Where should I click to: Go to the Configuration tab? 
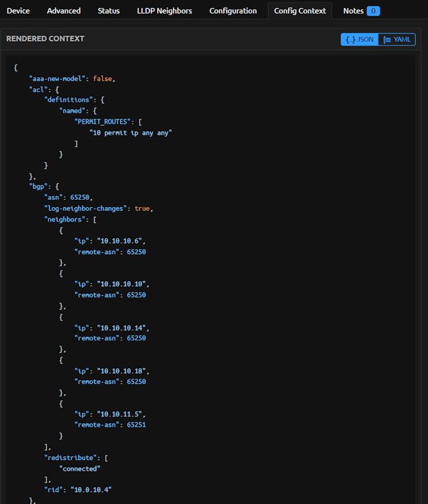coord(233,11)
